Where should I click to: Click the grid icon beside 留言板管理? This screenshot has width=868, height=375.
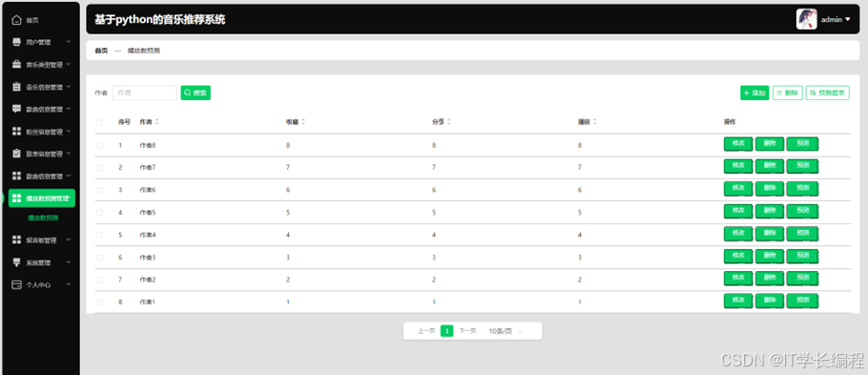[x=16, y=240]
